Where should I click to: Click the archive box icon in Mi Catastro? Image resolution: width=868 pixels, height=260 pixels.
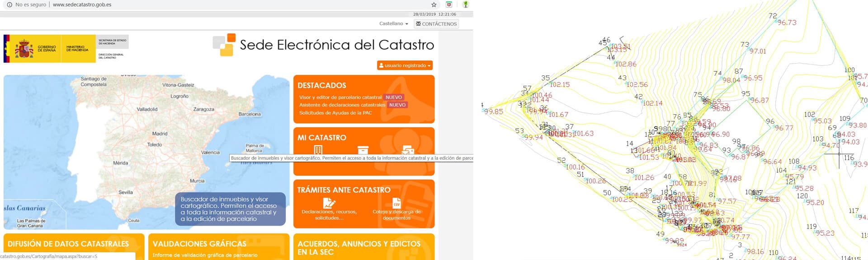pyautogui.click(x=363, y=149)
